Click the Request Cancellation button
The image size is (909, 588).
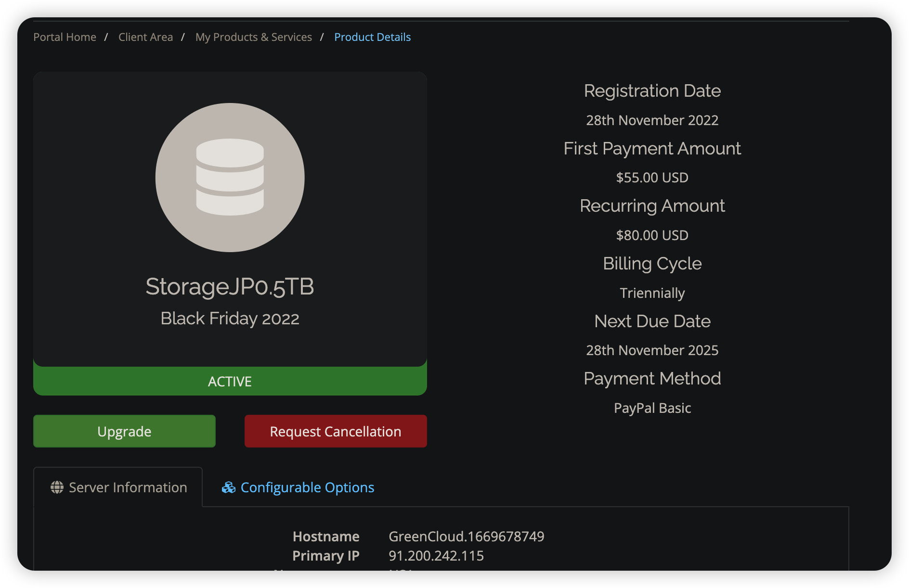point(336,431)
